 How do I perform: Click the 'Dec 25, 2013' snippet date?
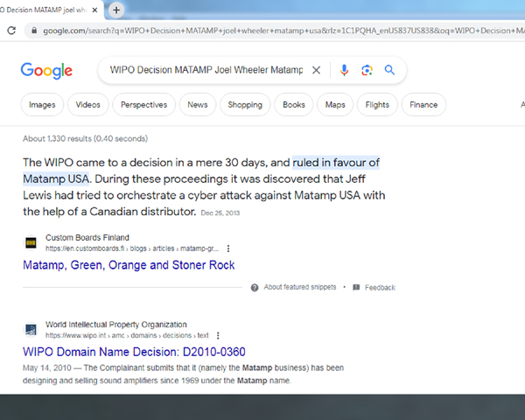[x=220, y=213]
